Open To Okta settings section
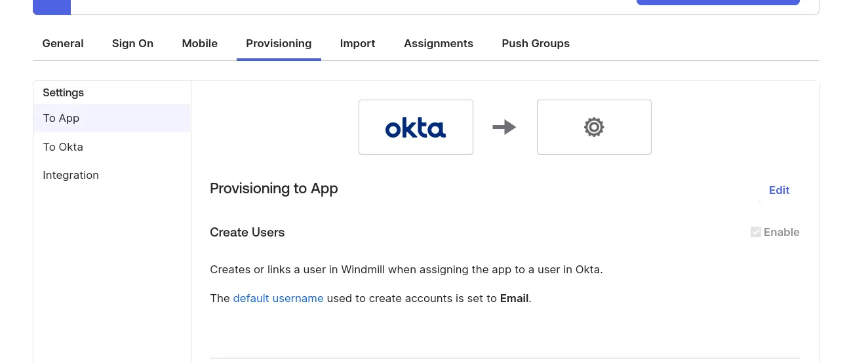The image size is (868, 363). [x=63, y=147]
